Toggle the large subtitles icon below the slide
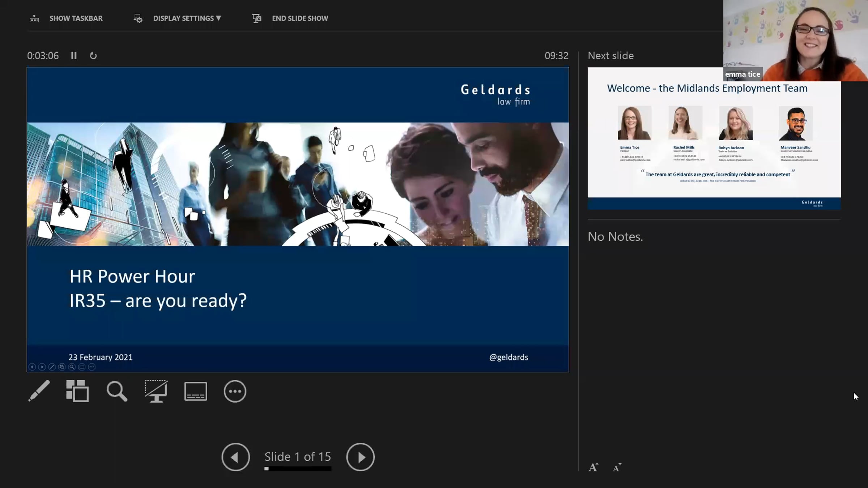This screenshot has width=868, height=488. (x=196, y=391)
